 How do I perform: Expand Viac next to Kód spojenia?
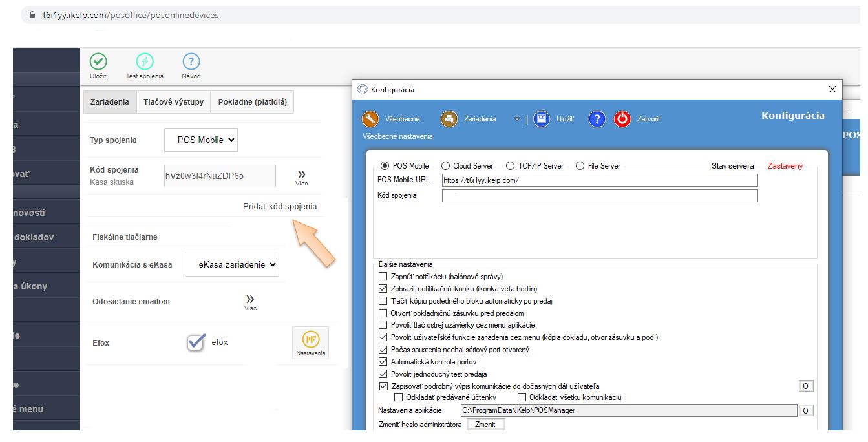(301, 176)
